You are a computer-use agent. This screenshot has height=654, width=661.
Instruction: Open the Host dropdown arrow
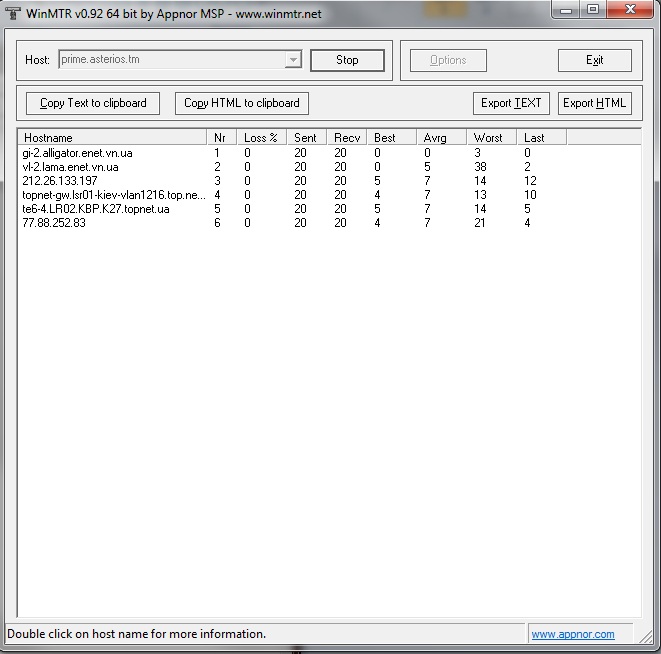[x=293, y=59]
